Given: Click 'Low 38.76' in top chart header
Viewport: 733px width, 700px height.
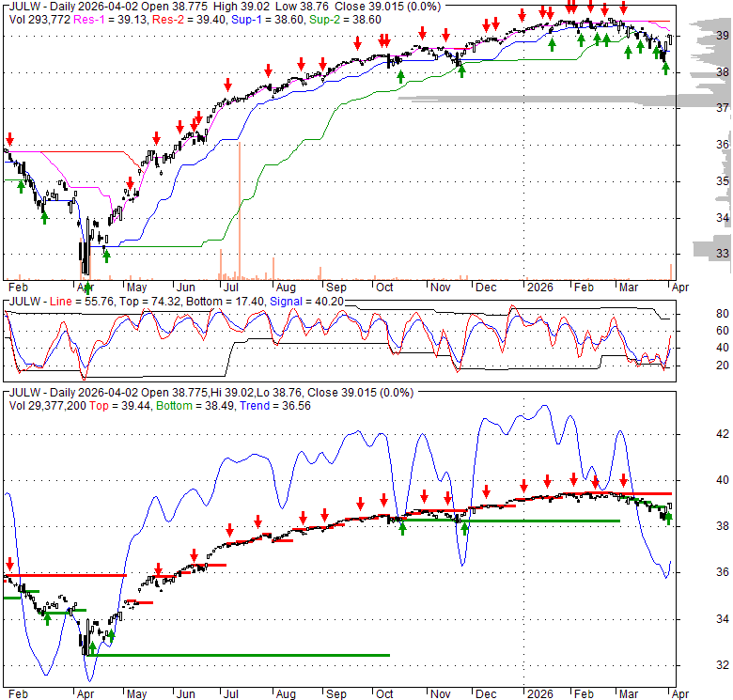Looking at the screenshot, I should 302,7.
